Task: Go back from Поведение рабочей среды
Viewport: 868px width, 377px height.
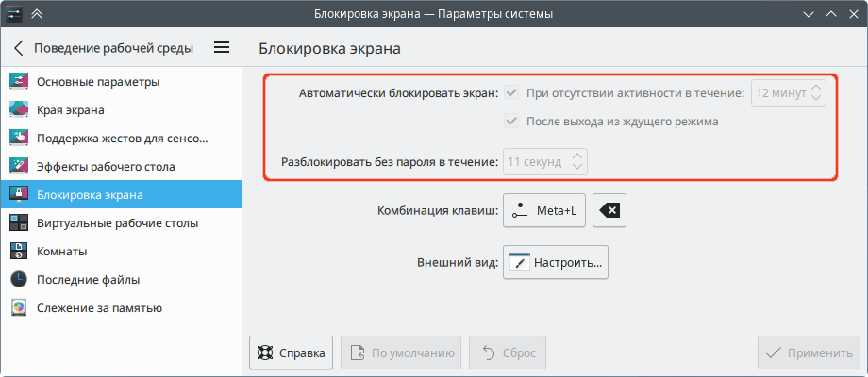Action: [x=19, y=48]
